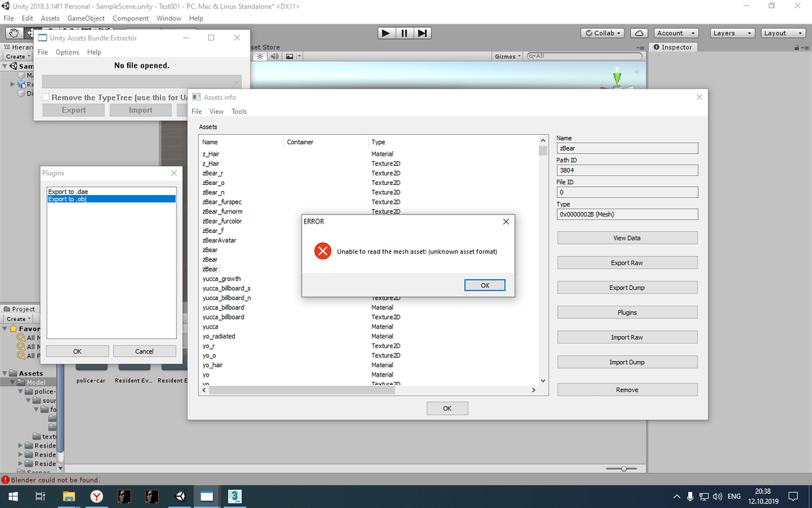Open the Tools menu in the Assets info window
812x508 pixels.
(x=239, y=111)
